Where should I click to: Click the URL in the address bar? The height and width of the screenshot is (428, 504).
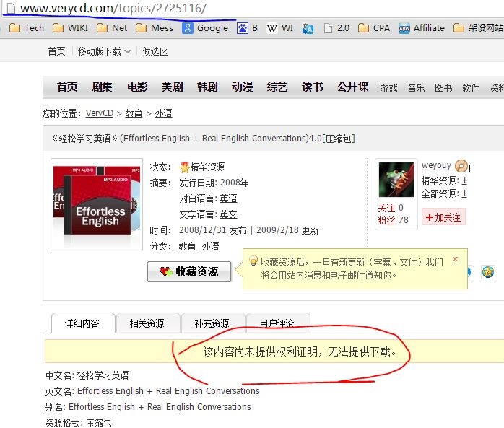pyautogui.click(x=113, y=8)
